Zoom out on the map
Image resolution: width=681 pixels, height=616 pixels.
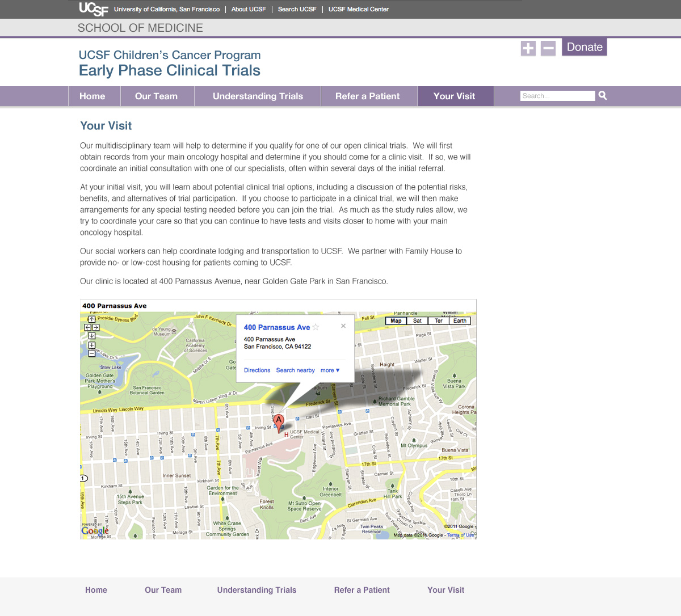[91, 353]
